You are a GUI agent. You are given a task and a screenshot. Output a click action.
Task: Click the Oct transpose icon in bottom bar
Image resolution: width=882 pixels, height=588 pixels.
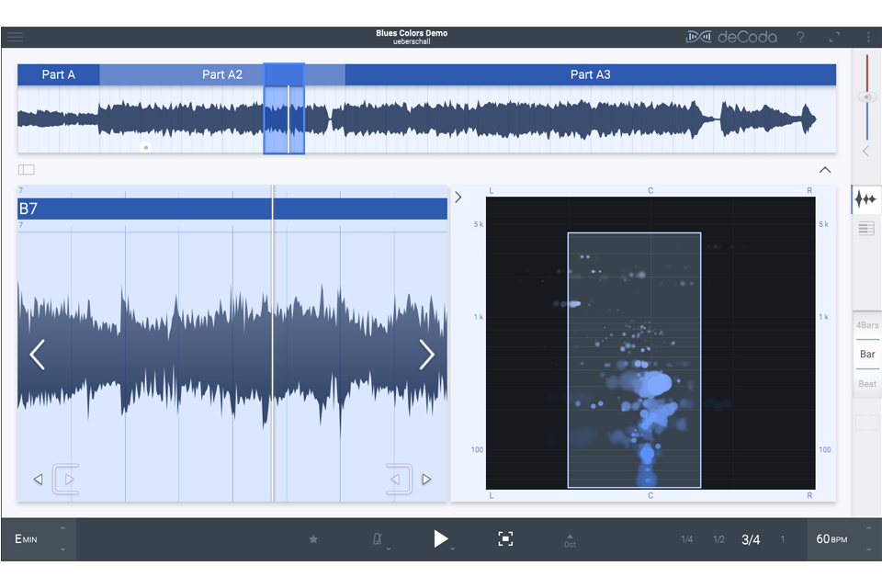pos(571,539)
